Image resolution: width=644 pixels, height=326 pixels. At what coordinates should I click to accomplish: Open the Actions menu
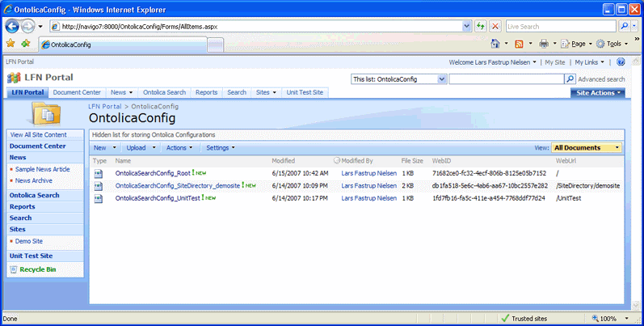[179, 147]
